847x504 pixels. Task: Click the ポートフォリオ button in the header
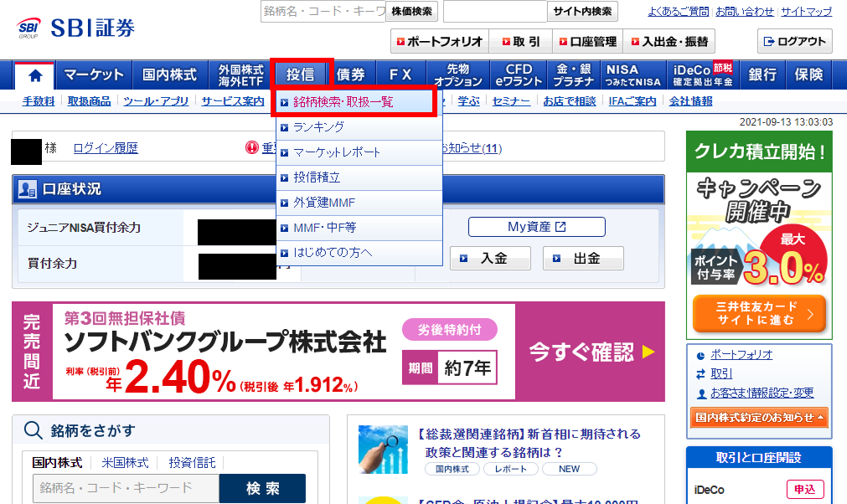(440, 42)
